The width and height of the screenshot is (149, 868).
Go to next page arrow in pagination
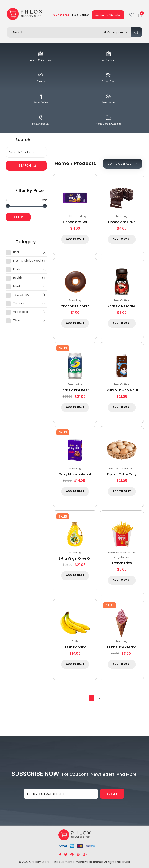(x=106, y=698)
